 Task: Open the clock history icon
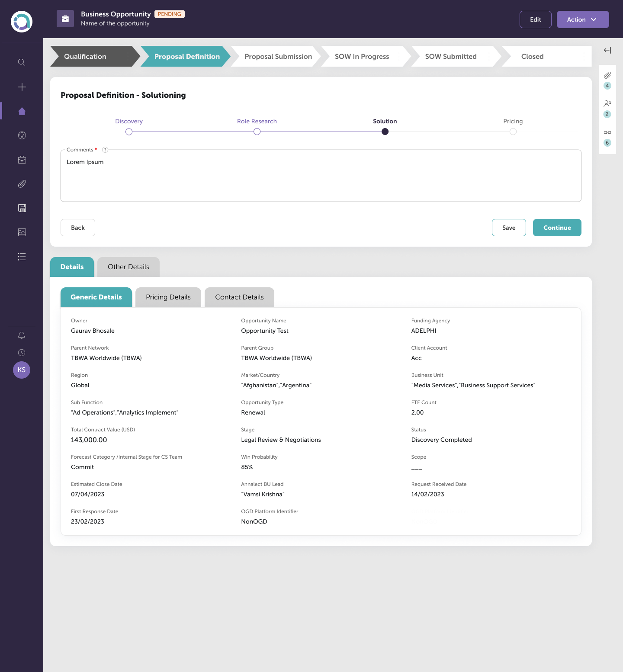pyautogui.click(x=22, y=353)
